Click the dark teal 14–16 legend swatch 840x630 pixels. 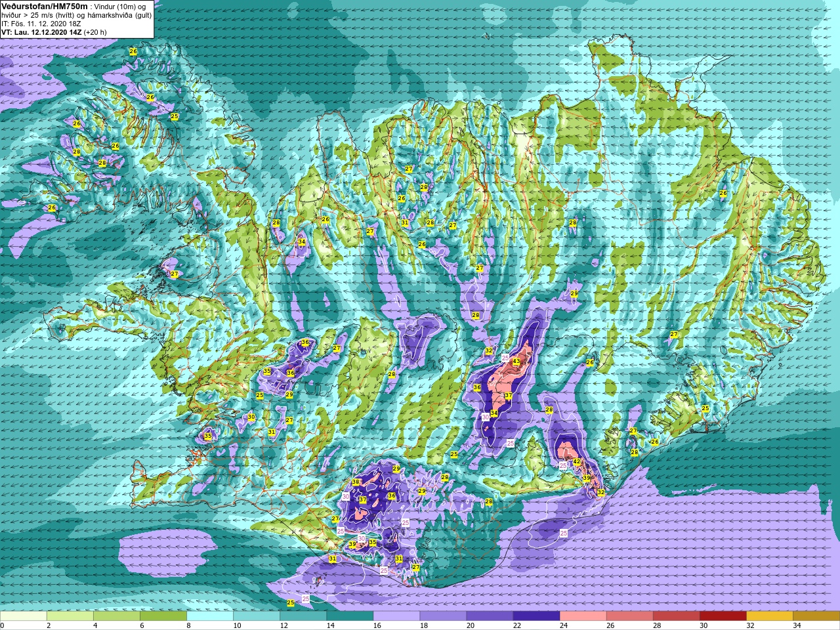pyautogui.click(x=350, y=616)
